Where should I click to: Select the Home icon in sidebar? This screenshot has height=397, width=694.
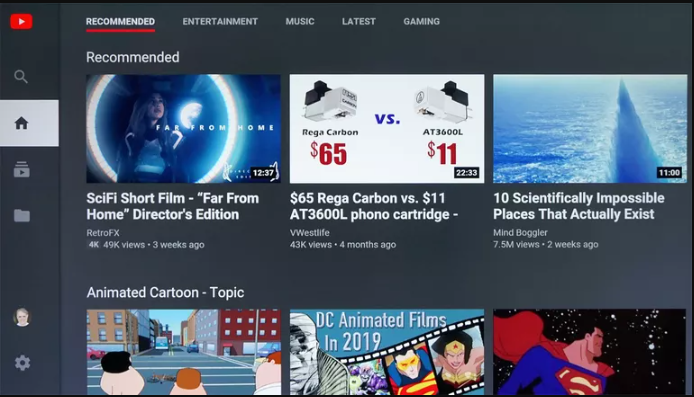(x=21, y=123)
